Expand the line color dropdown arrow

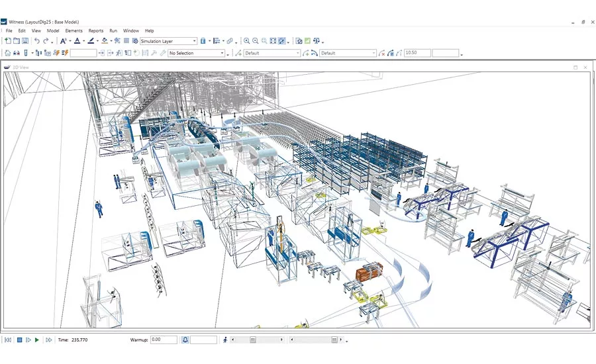tap(97, 41)
